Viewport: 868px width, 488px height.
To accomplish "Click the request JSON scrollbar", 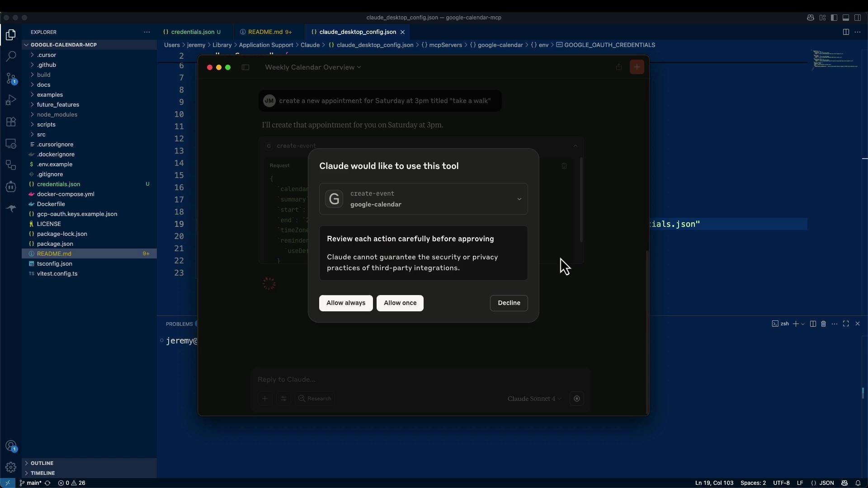I will [581, 199].
